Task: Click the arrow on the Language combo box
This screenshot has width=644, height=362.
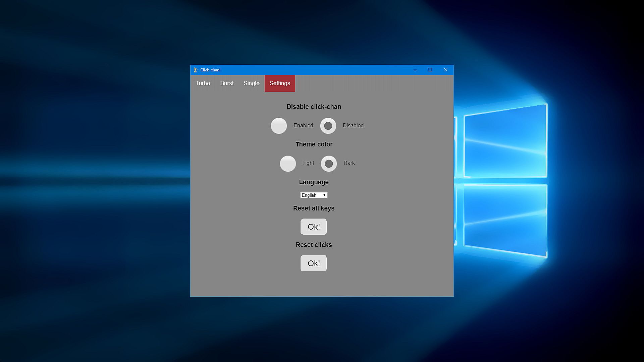Action: coord(324,195)
